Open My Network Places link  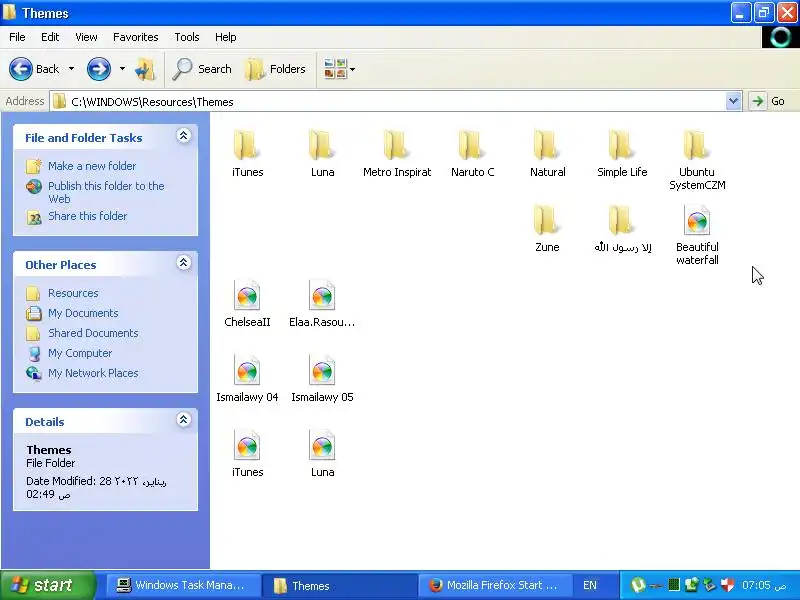[x=93, y=373]
